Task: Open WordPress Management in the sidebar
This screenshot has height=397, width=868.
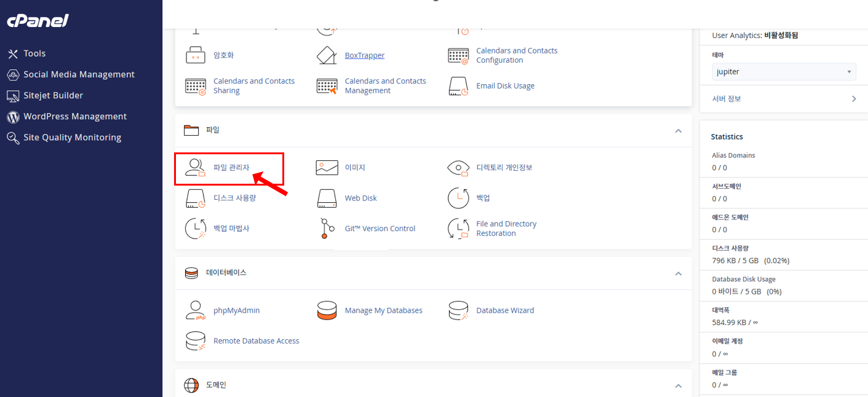Action: pos(74,117)
